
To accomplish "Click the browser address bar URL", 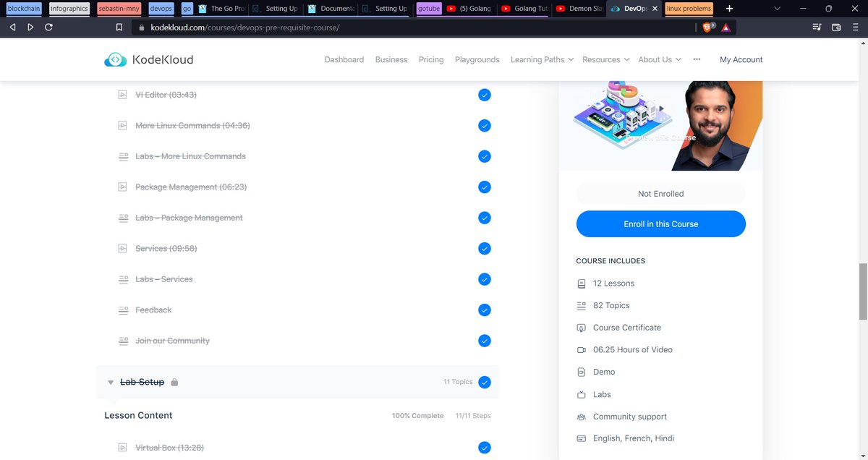I will click(245, 27).
